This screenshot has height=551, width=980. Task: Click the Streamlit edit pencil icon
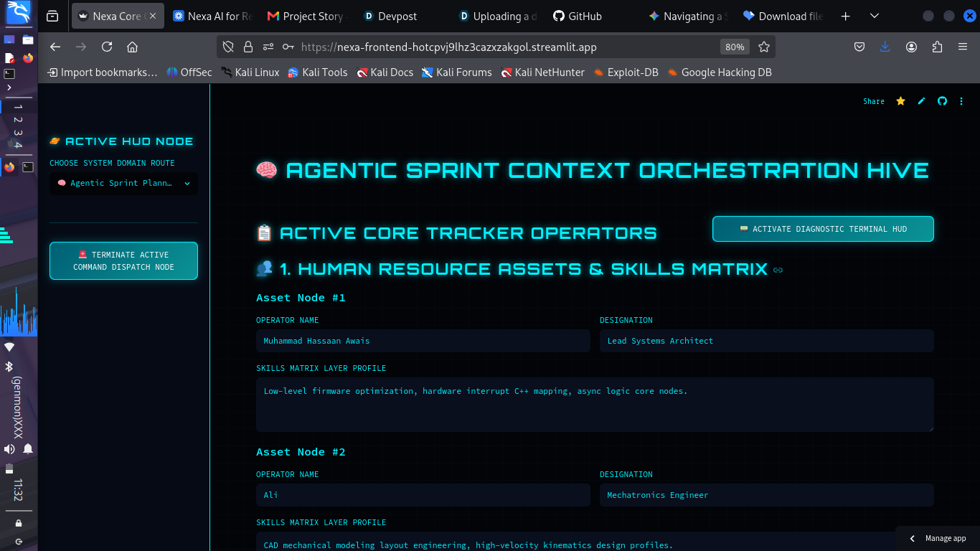922,101
